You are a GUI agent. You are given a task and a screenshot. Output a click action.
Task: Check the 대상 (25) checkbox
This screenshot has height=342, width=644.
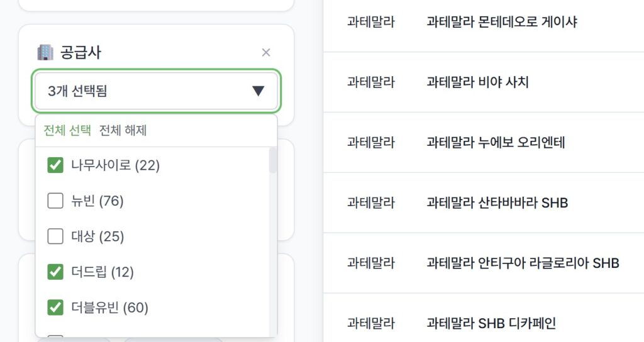(x=56, y=236)
